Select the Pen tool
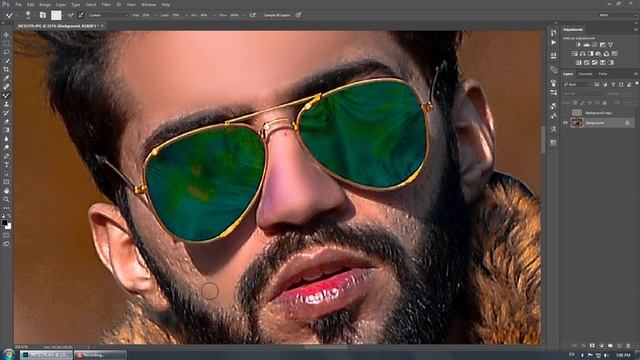640x360 pixels. (6, 156)
